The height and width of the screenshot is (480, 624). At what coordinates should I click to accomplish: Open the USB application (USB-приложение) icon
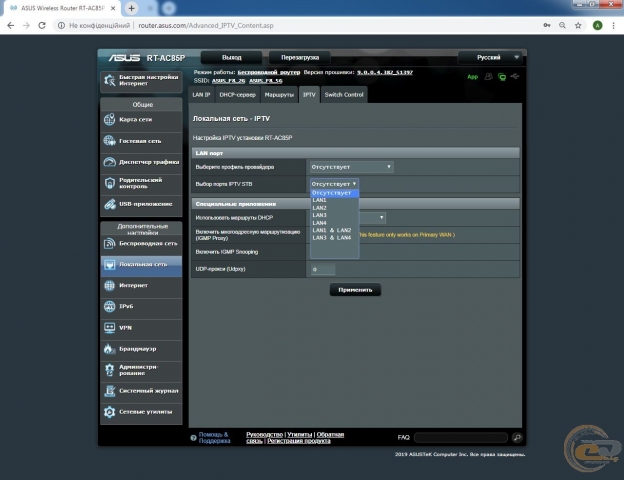point(110,204)
